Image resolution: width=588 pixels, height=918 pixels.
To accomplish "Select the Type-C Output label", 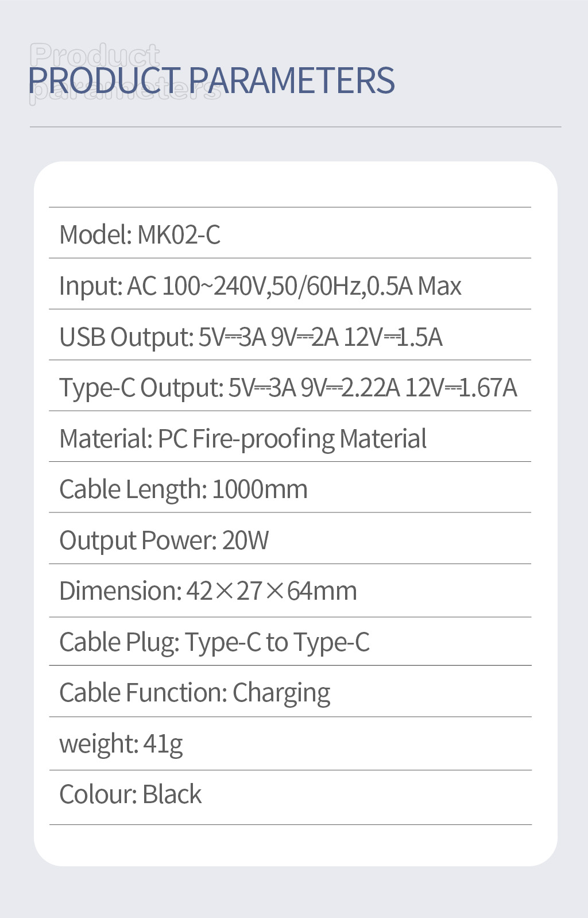I will [141, 388].
